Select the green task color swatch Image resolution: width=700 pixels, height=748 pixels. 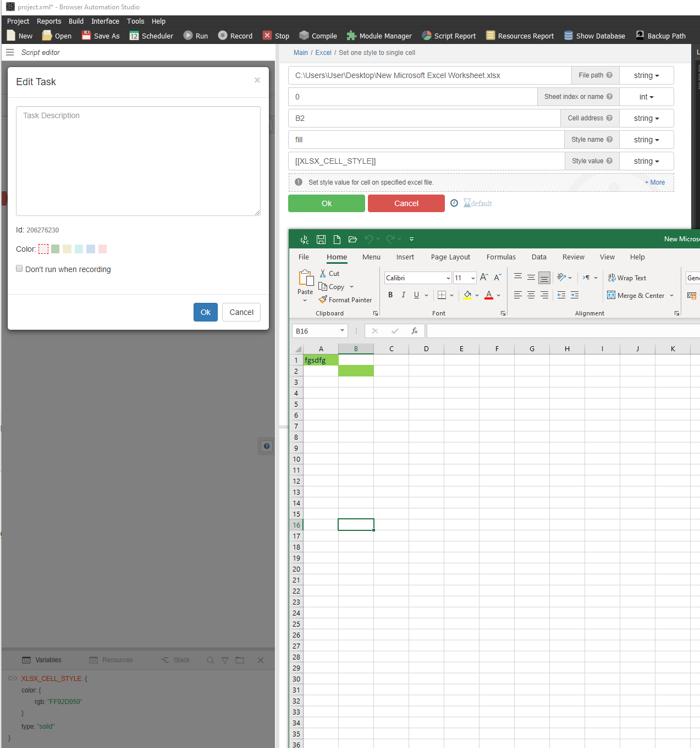55,249
